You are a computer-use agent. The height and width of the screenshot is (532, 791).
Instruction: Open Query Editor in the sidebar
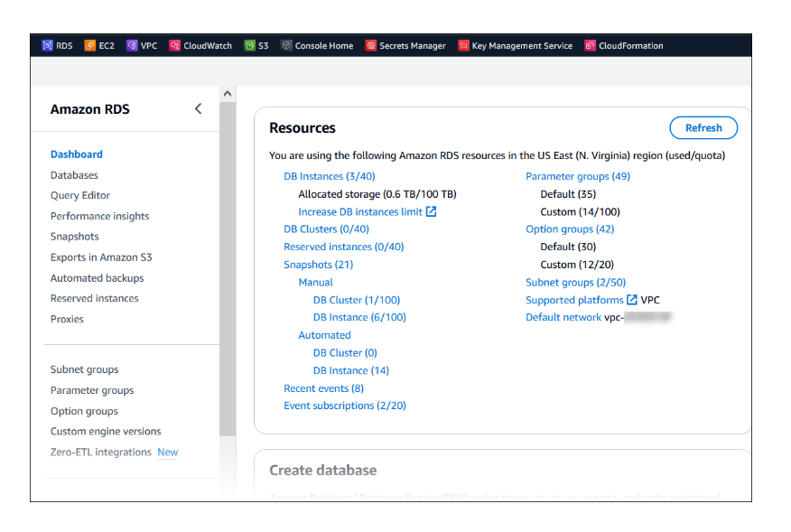79,195
